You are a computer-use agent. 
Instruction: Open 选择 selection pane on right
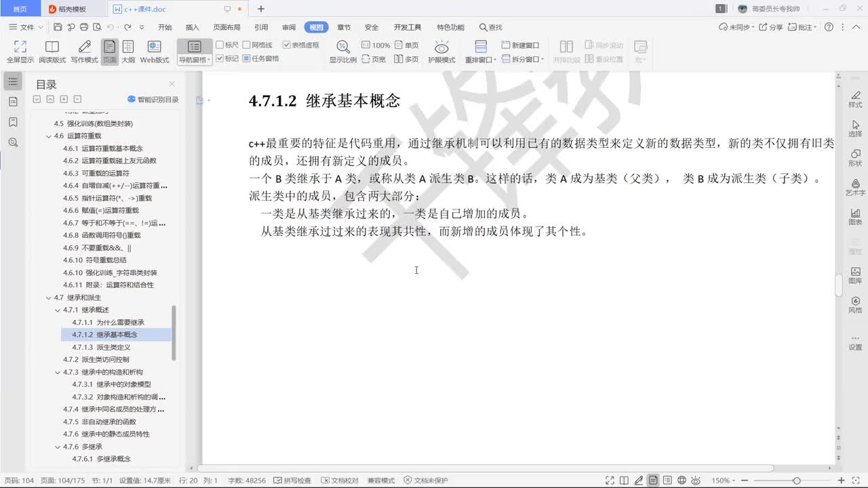[855, 128]
